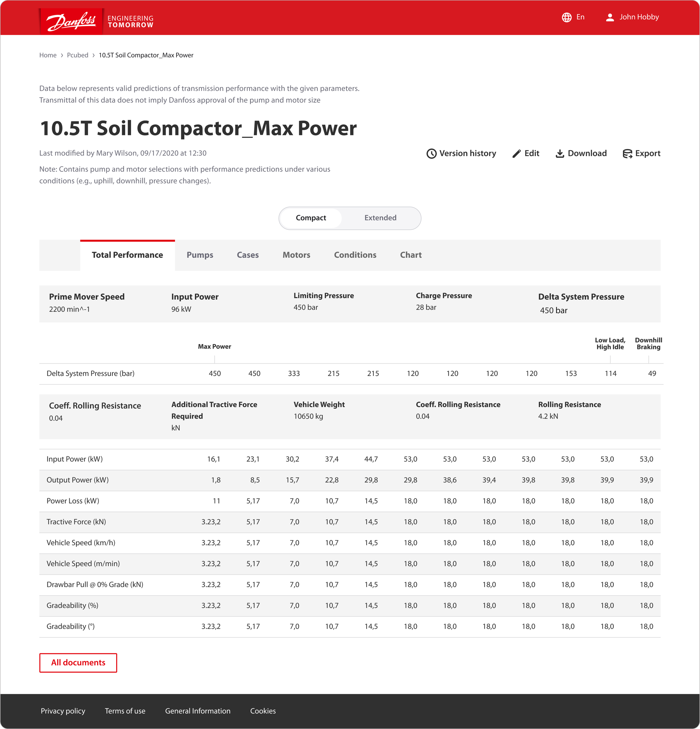The height and width of the screenshot is (729, 700).
Task: Open the Motors tab
Action: [x=296, y=255]
